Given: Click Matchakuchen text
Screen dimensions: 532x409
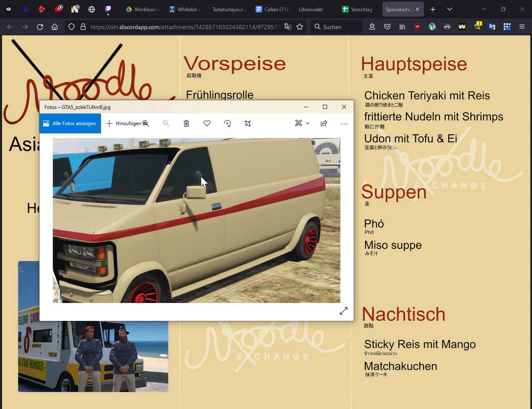Looking at the screenshot, I should (x=400, y=366).
